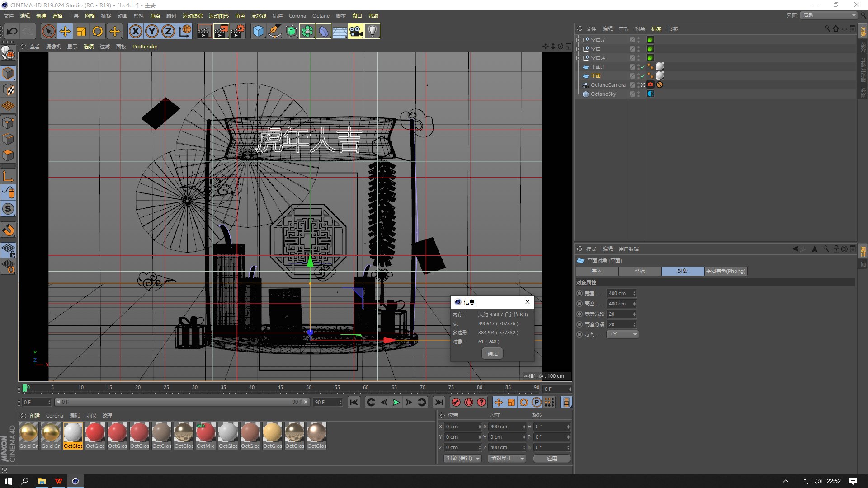Image resolution: width=868 pixels, height=488 pixels.
Task: Toggle X axis lock
Action: 135,31
